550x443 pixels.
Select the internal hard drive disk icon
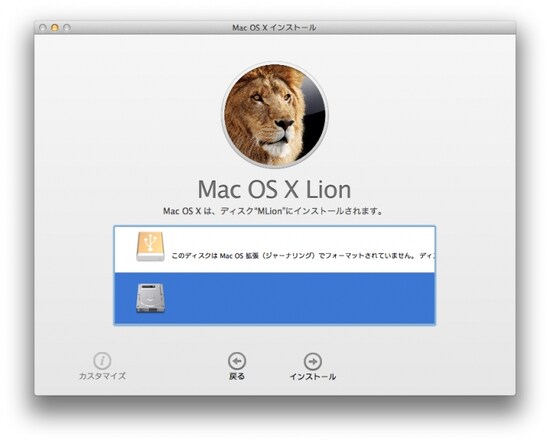150,298
